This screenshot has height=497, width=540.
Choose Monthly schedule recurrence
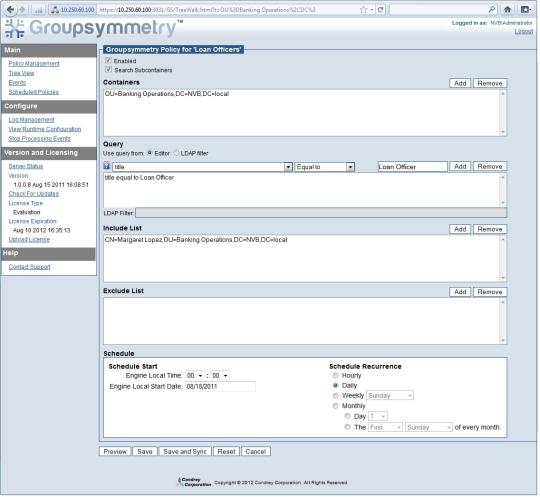(x=335, y=406)
